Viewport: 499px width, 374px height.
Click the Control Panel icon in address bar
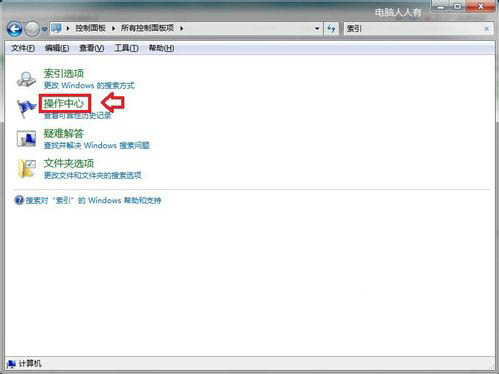pos(57,28)
